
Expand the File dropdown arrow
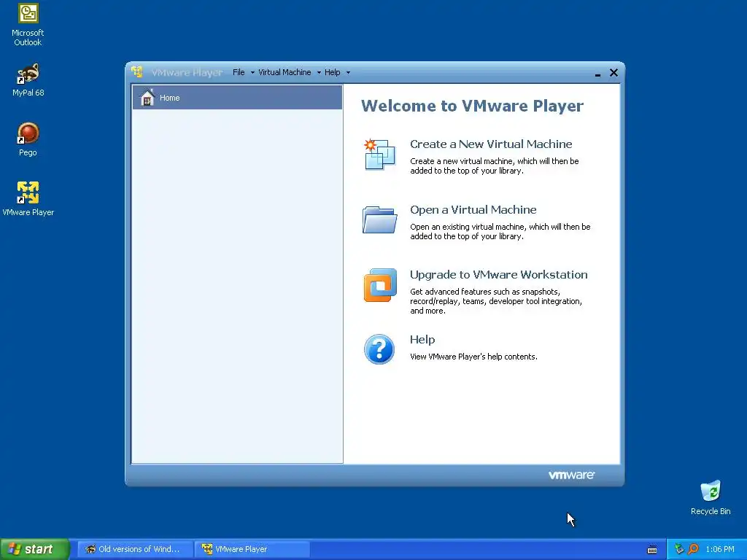[252, 73]
